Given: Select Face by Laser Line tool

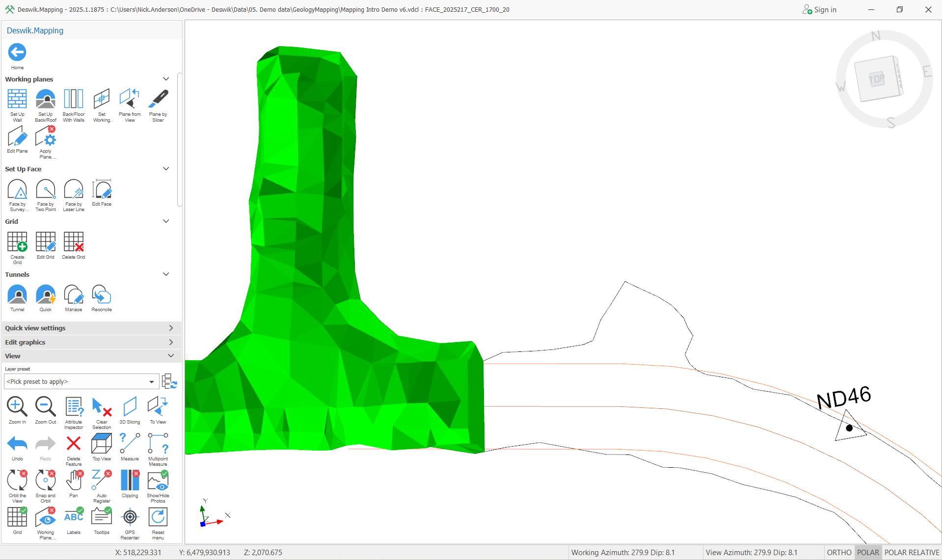Looking at the screenshot, I should coord(74,195).
